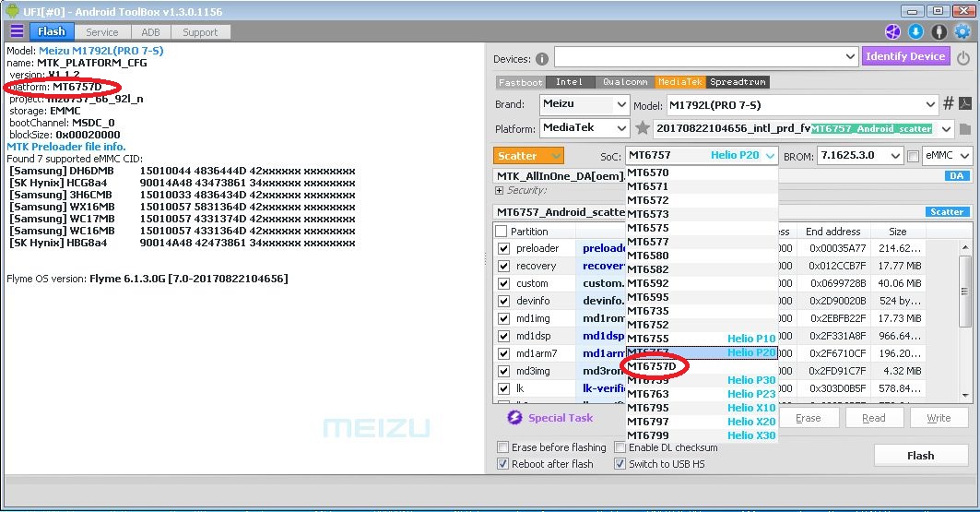Click the Identify Device button
The image size is (980, 512).
coord(905,56)
